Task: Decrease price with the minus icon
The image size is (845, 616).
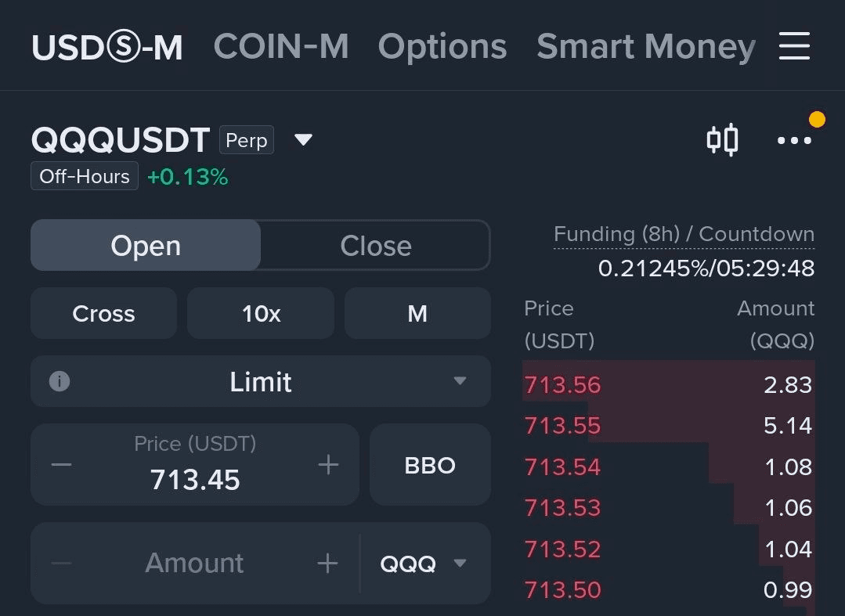Action: (61, 465)
